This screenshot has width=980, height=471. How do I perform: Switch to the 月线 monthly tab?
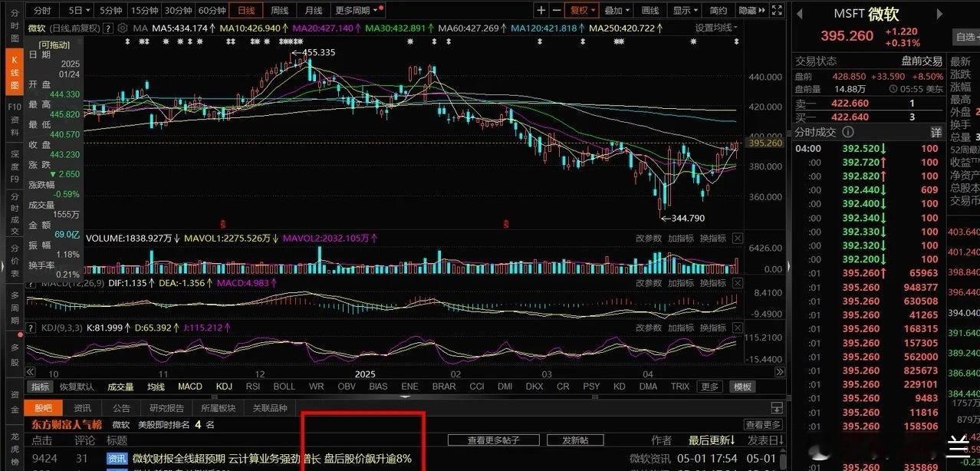pos(314,10)
